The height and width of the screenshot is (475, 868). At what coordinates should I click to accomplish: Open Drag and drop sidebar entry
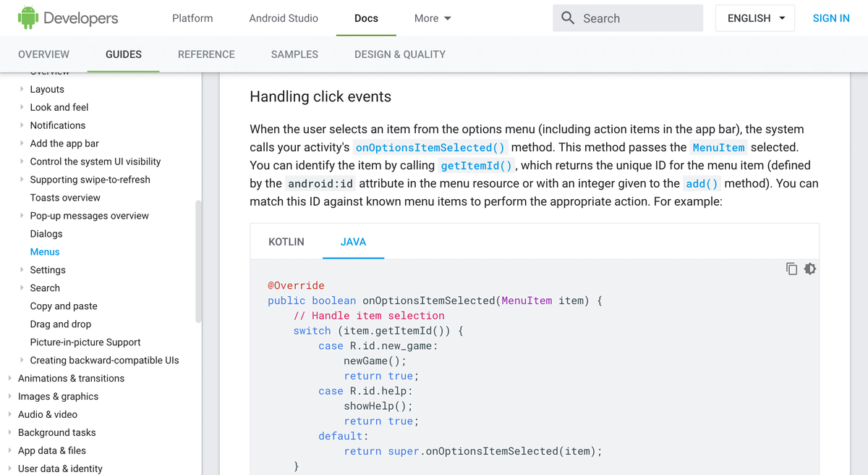click(61, 324)
